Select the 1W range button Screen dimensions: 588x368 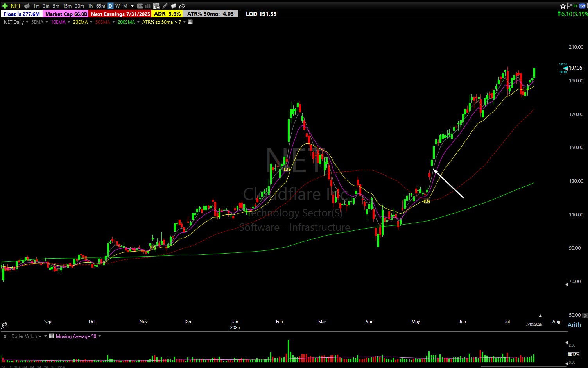[46, 366]
